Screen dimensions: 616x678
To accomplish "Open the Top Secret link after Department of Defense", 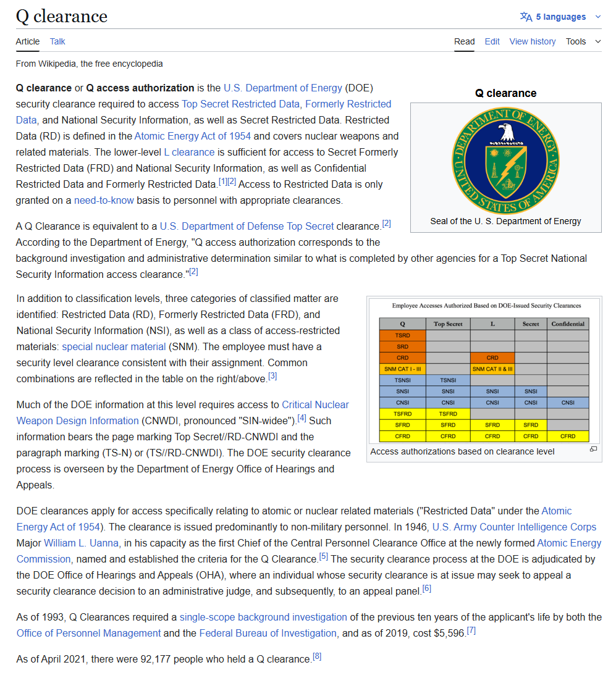I will point(310,227).
